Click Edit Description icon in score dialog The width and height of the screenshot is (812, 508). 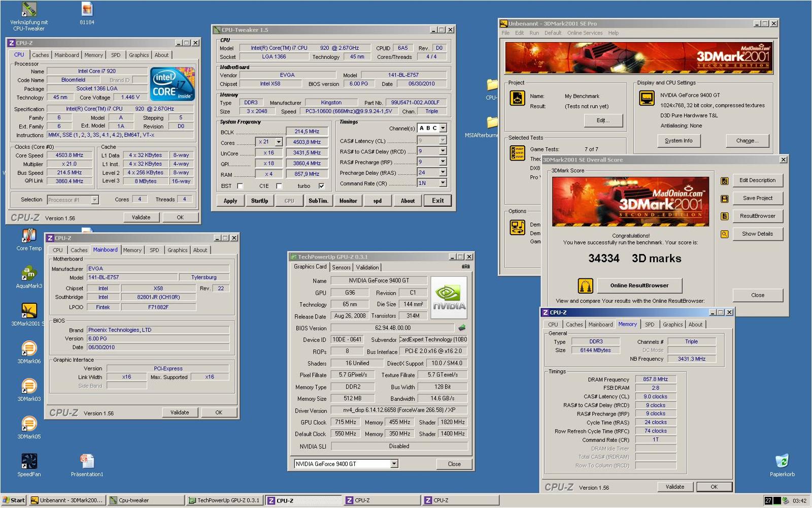[724, 181]
